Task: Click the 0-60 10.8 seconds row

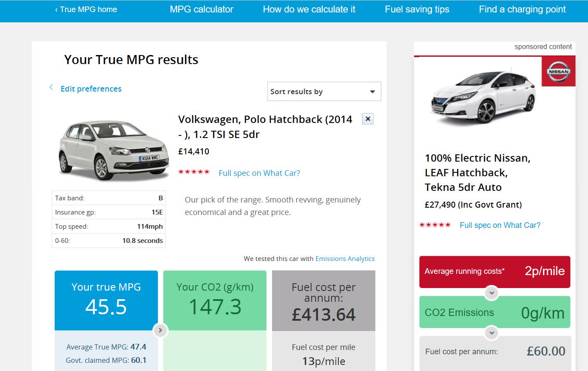Action: pyautogui.click(x=108, y=241)
